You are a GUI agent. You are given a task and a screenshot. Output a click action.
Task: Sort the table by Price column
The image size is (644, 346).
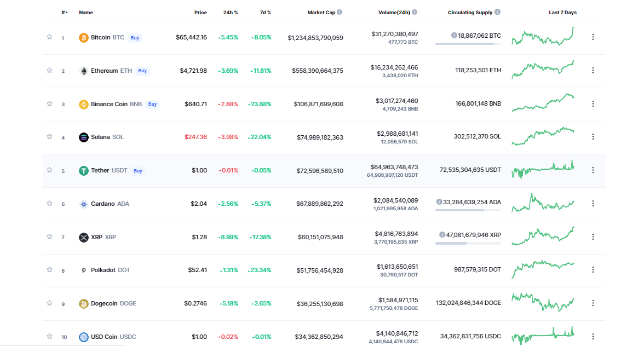[x=200, y=12]
